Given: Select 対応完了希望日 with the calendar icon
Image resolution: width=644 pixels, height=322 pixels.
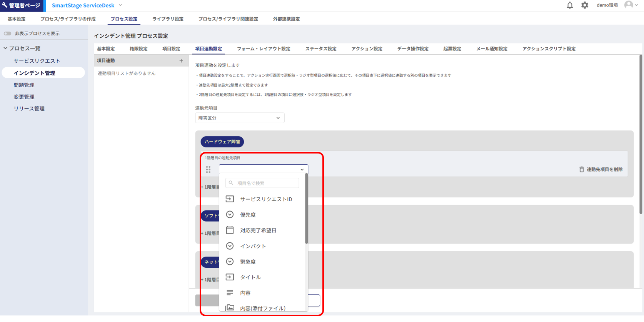Looking at the screenshot, I should point(258,230).
